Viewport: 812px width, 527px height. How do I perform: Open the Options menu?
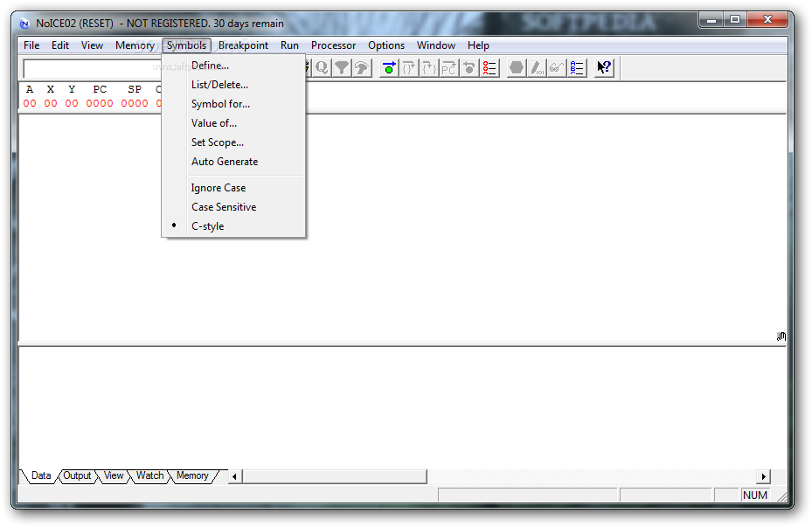click(386, 45)
